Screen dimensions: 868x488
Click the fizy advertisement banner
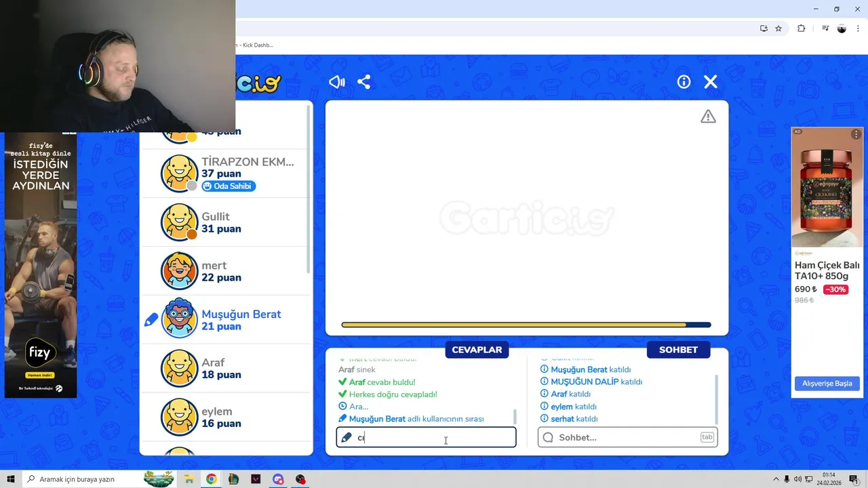(x=41, y=266)
